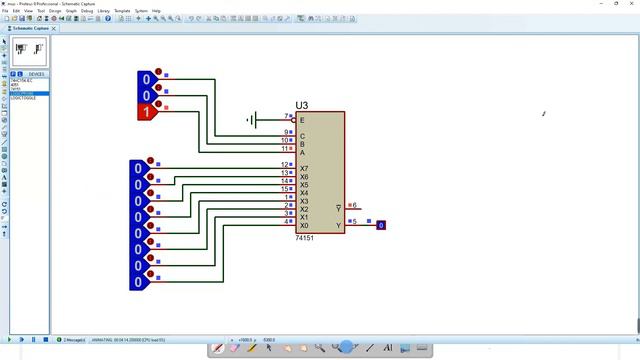Image resolution: width=640 pixels, height=360 pixels.
Task: Click the wire autorouter icon
Action: tap(301, 18)
